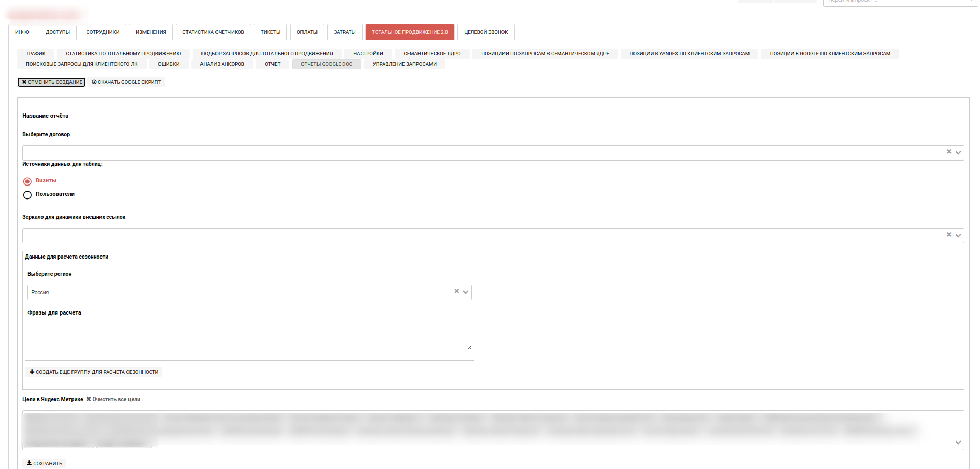Clear the Россия region with X icon
Viewport: 980px width, 469px height.
point(456,291)
